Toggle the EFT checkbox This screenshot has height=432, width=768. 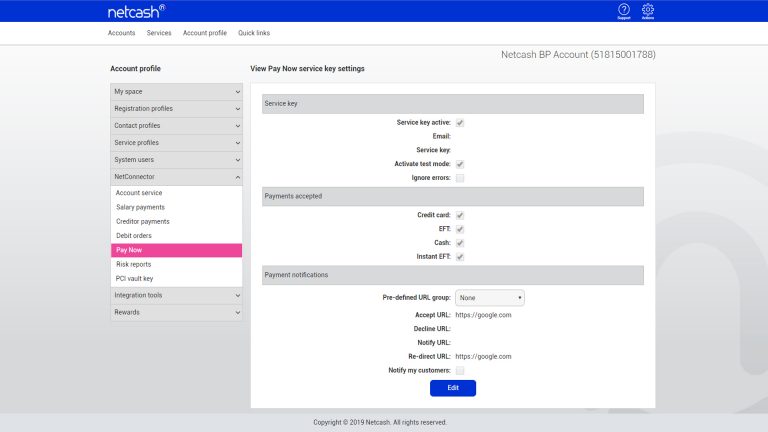point(460,229)
